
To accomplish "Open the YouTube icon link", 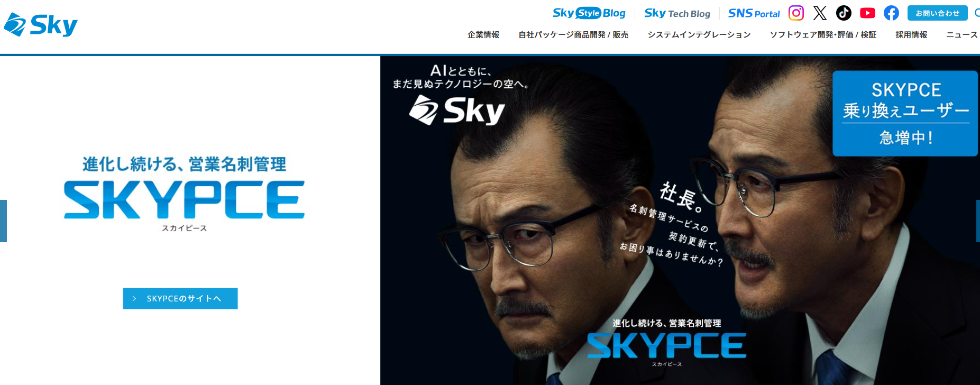I will tap(867, 13).
